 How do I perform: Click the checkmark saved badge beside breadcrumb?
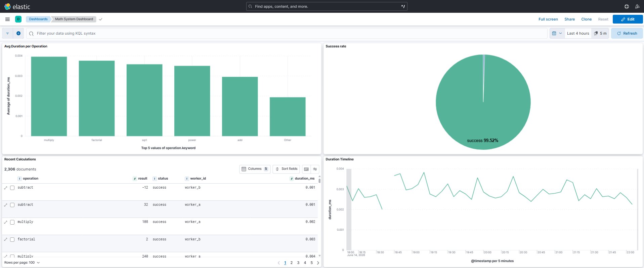pyautogui.click(x=100, y=19)
